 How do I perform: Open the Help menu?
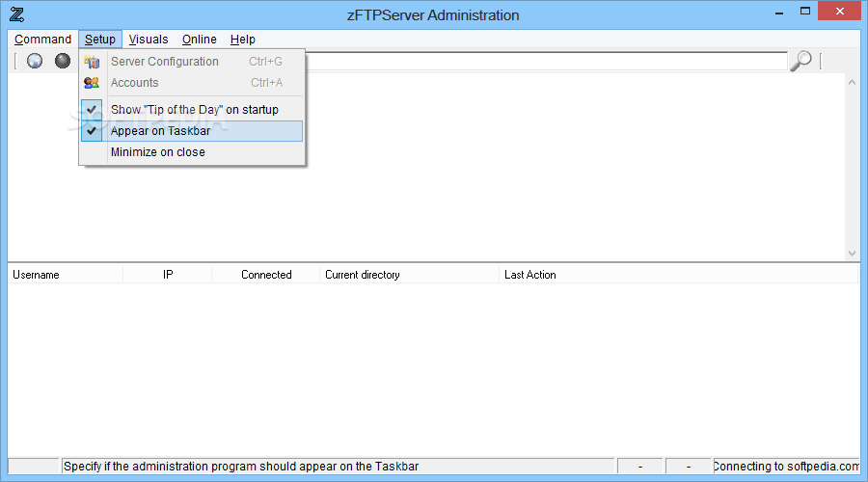[242, 40]
